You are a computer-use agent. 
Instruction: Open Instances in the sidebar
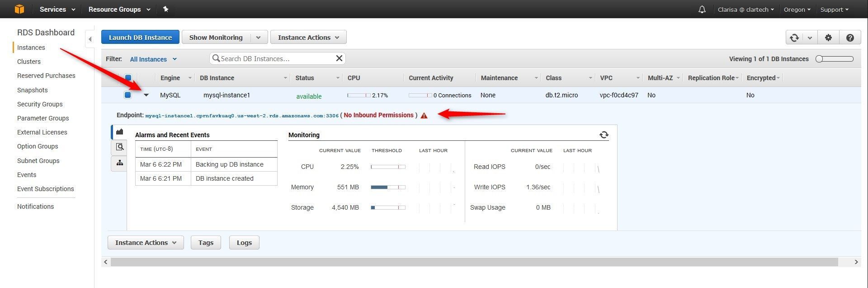point(31,48)
